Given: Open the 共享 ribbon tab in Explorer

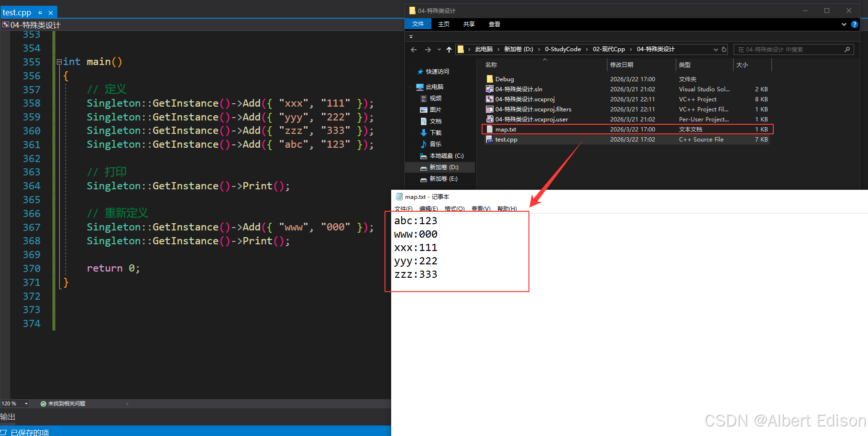Looking at the screenshot, I should (x=469, y=24).
